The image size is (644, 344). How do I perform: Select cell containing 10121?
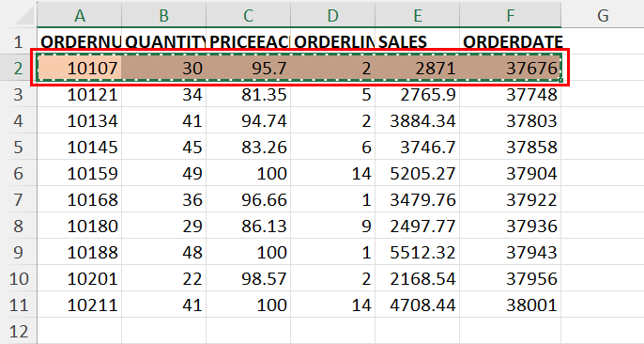pyautogui.click(x=79, y=94)
